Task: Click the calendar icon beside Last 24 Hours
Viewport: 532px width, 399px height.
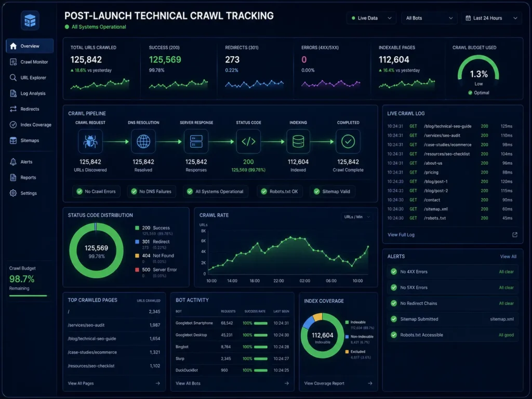Action: [468, 18]
